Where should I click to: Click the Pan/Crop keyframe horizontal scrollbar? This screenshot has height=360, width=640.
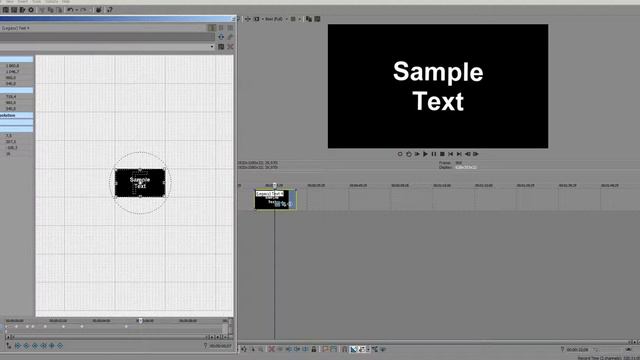[110, 337]
